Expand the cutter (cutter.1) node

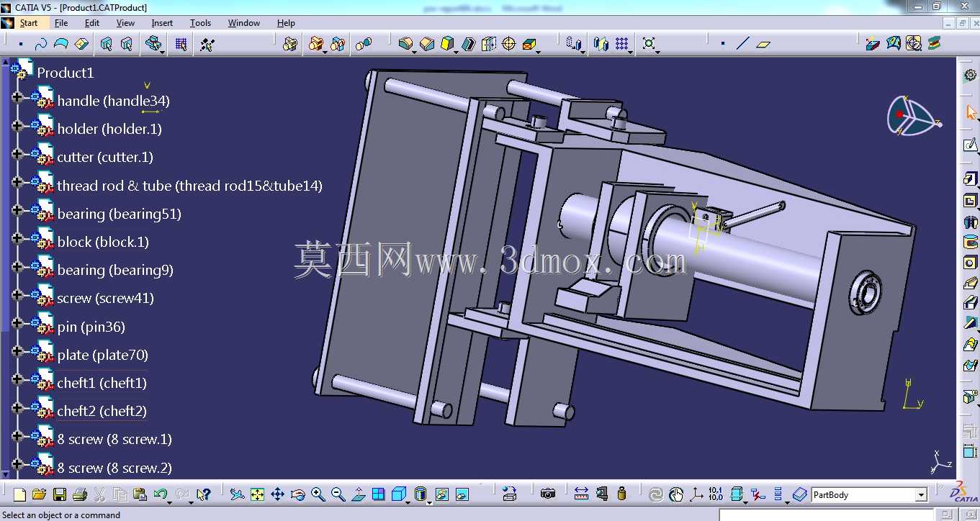tap(17, 153)
